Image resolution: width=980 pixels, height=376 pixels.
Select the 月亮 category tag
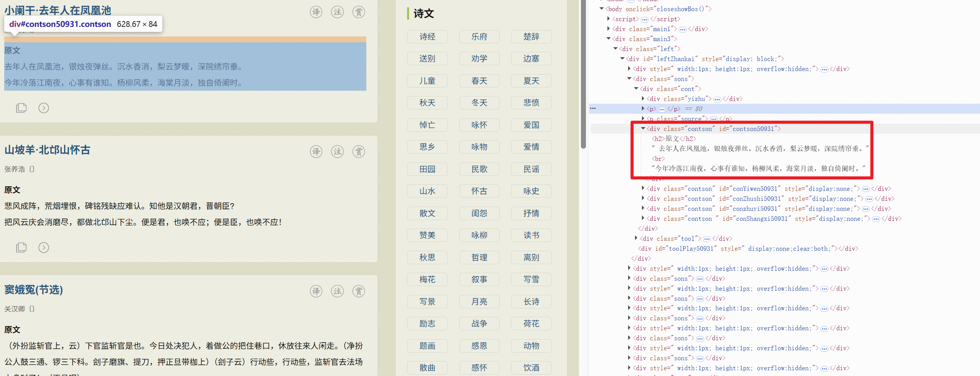click(x=479, y=301)
